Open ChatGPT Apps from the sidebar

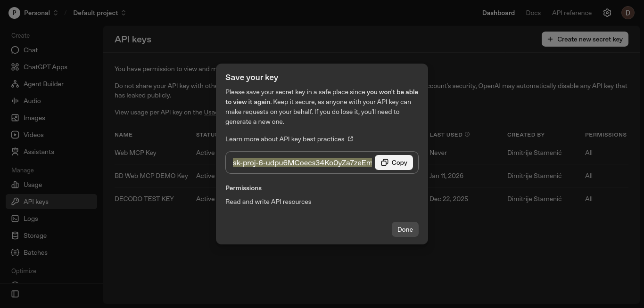(45, 67)
